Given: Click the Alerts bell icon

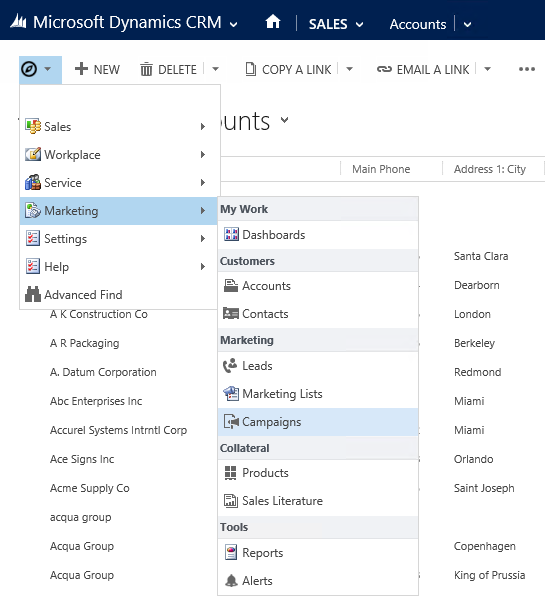Looking at the screenshot, I should click(231, 580).
